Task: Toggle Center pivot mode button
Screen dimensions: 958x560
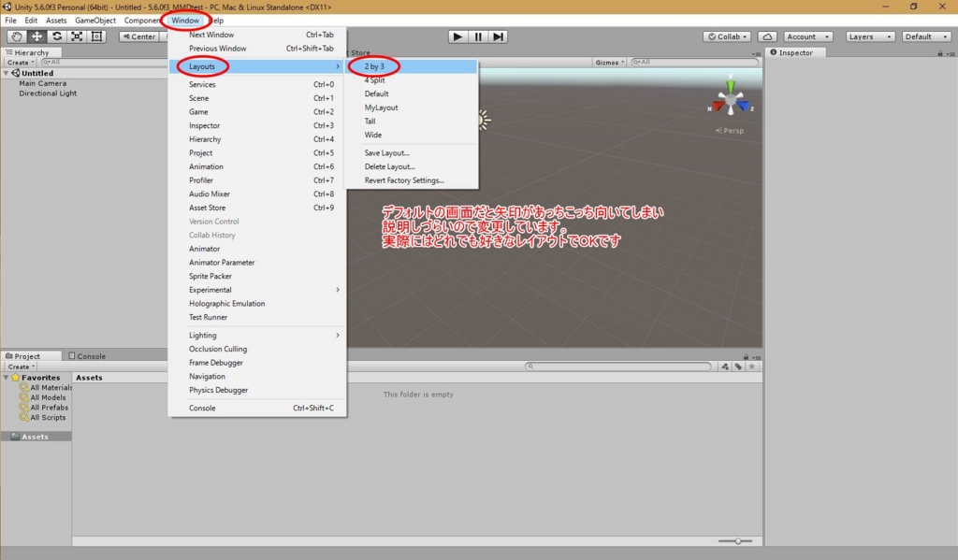Action: point(139,36)
